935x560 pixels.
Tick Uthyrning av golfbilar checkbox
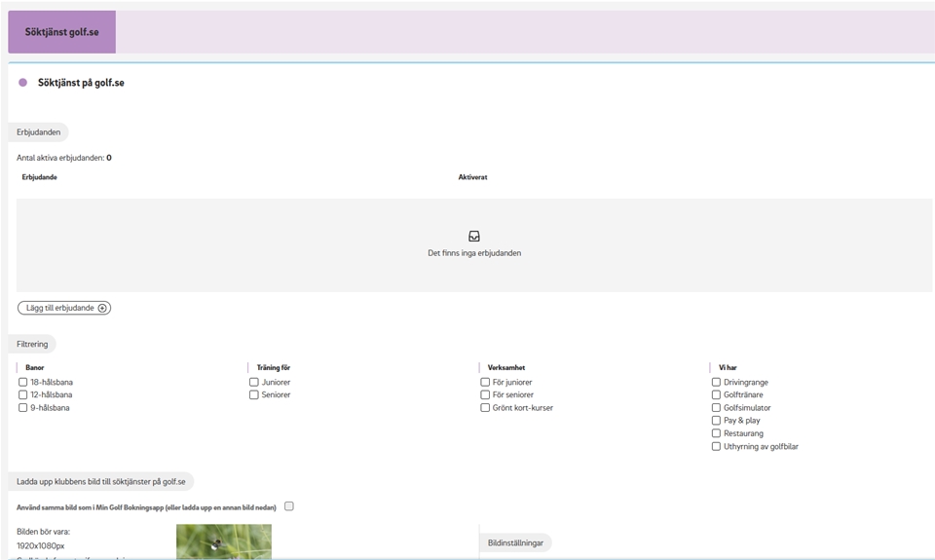(x=716, y=447)
